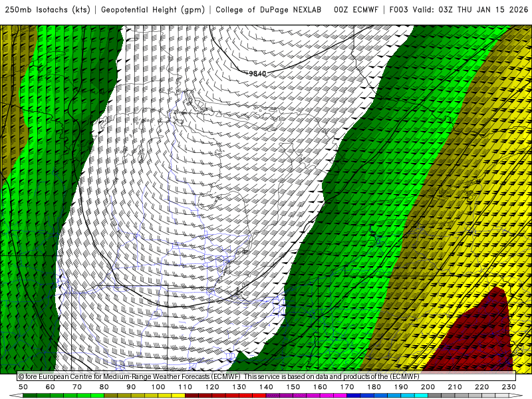532x399 pixels.
Task: Click the 110 value on the color scale
Action: (x=185, y=387)
